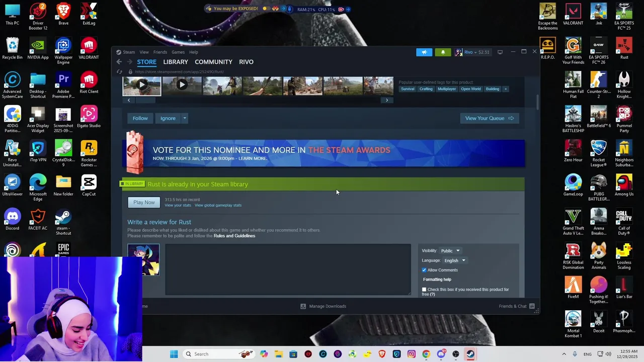Toggle the Allow Comments checkbox

pos(424,270)
